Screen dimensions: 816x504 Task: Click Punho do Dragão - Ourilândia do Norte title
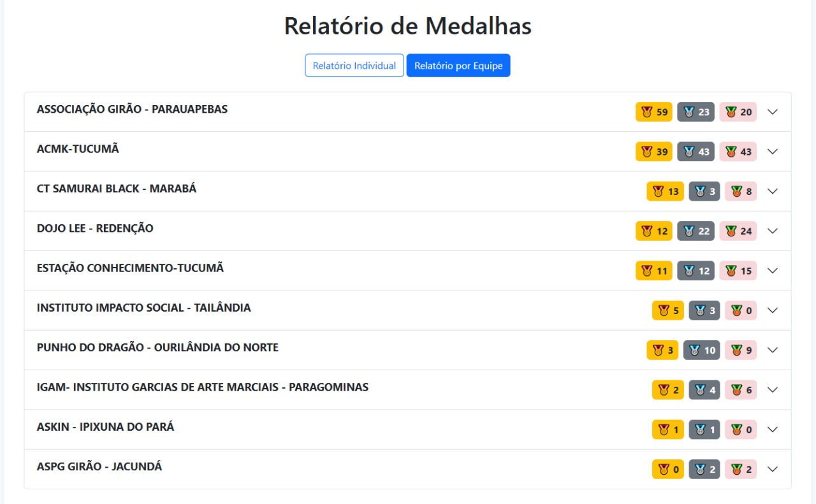pyautogui.click(x=157, y=348)
